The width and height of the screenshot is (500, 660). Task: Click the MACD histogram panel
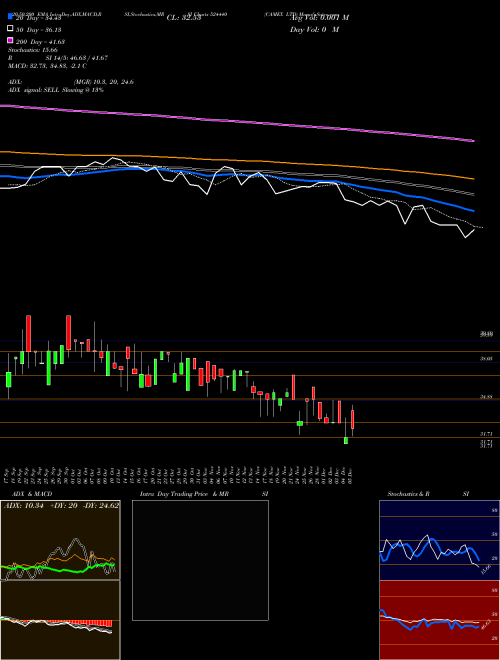pyautogui.click(x=60, y=620)
